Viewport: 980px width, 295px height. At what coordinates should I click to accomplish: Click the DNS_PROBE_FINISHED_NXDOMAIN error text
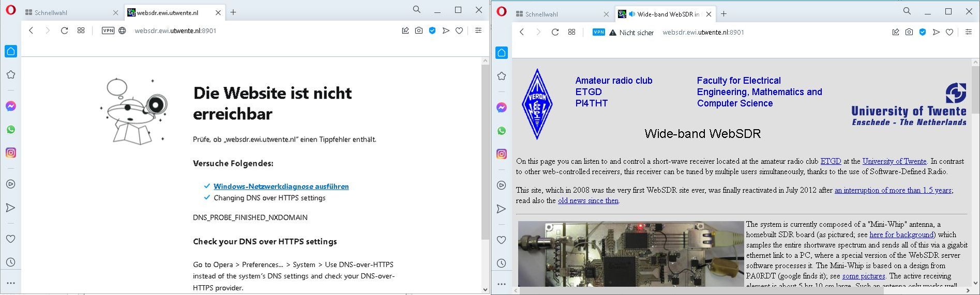(x=250, y=218)
